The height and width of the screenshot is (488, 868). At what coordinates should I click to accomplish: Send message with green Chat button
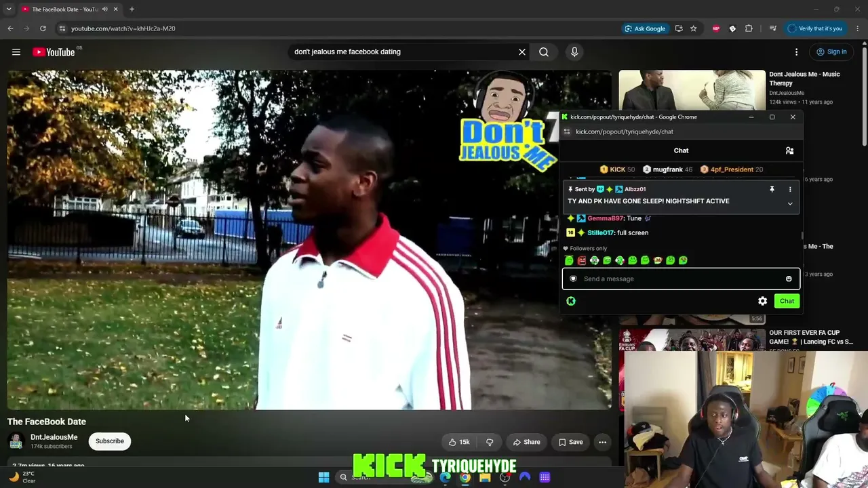click(x=787, y=301)
